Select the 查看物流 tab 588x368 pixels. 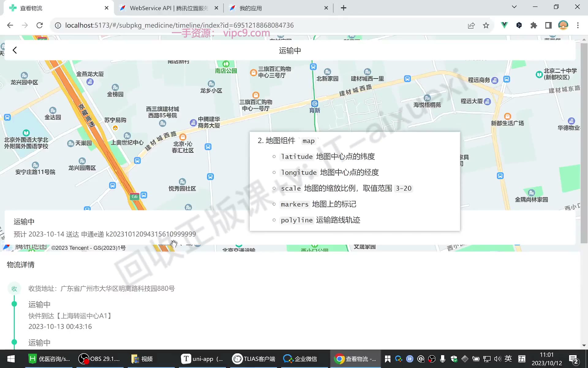click(x=58, y=8)
